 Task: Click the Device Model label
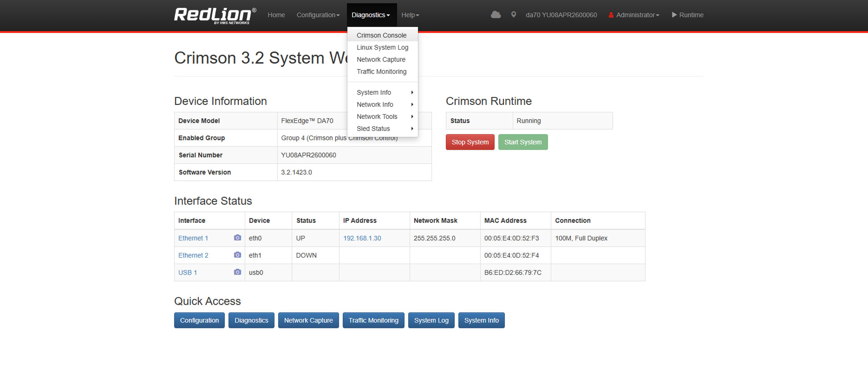199,121
